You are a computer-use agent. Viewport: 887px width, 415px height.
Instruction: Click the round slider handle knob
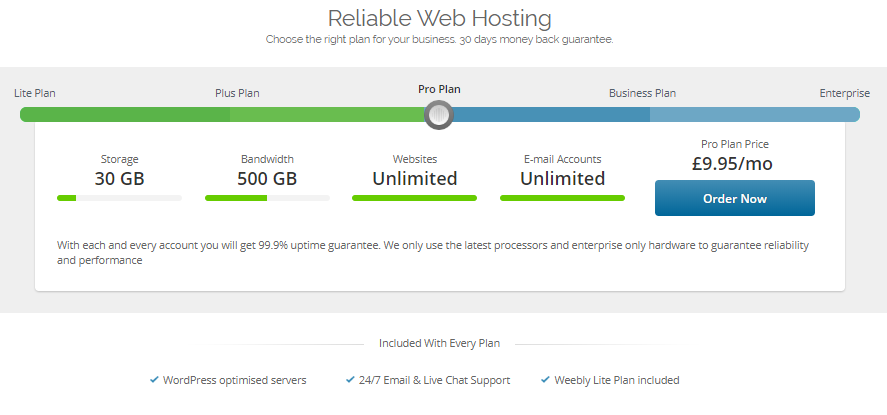pos(439,115)
